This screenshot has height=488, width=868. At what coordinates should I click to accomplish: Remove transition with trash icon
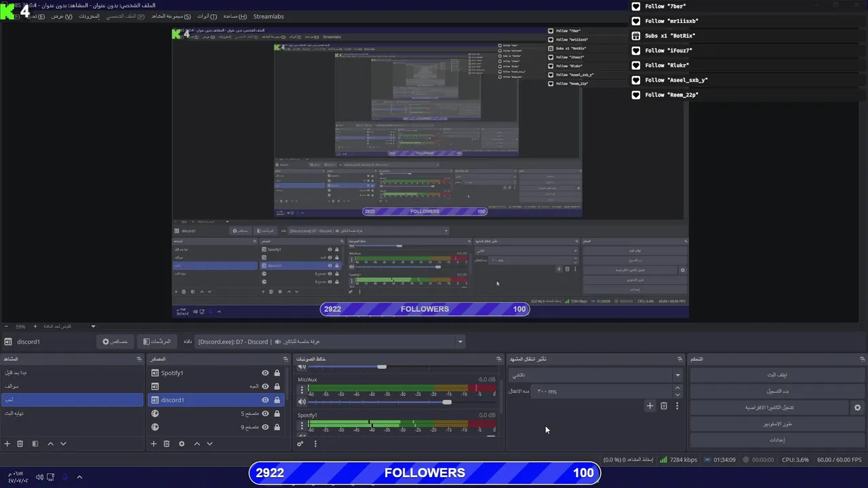coord(664,406)
